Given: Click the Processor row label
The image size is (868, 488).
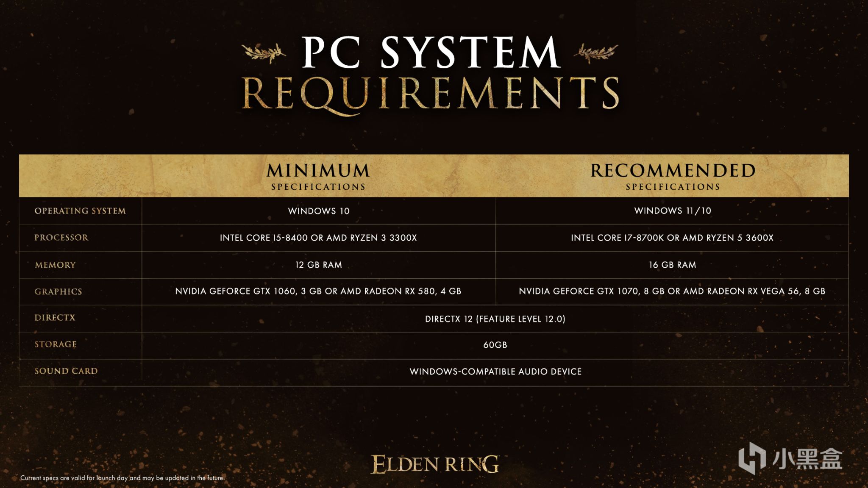Looking at the screenshot, I should 54,237.
